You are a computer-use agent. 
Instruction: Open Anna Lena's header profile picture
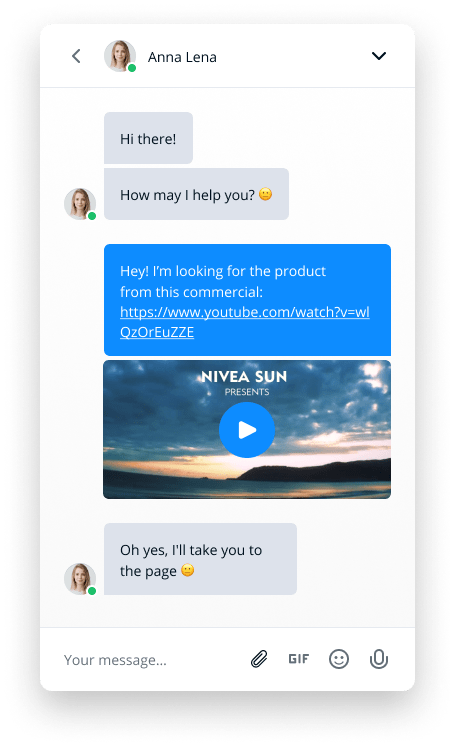click(x=120, y=56)
